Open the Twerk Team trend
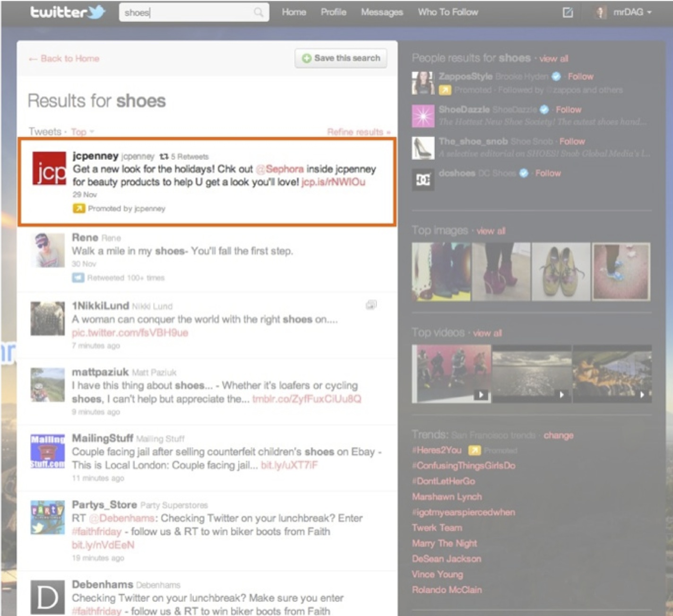This screenshot has width=673, height=616. coord(437,528)
